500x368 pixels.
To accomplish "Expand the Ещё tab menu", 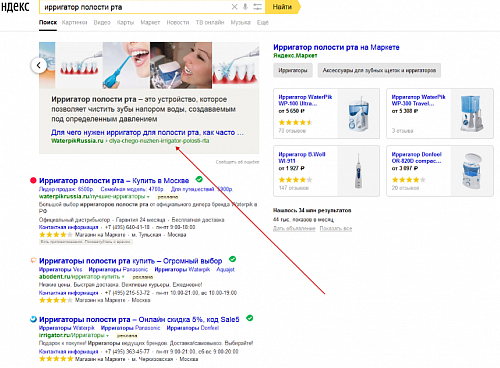I will (262, 22).
